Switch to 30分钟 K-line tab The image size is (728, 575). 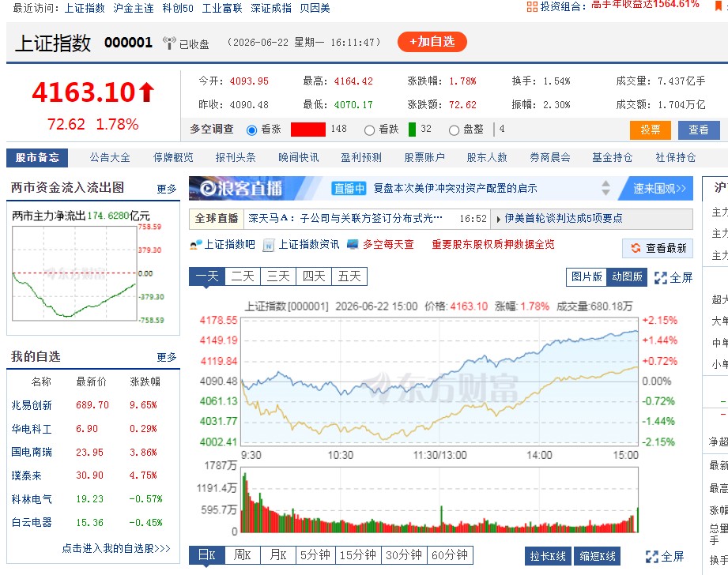404,555
